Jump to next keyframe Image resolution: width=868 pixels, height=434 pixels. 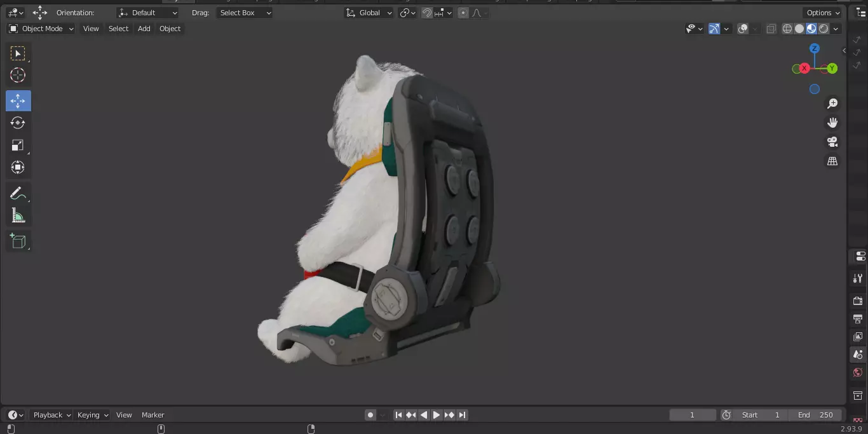point(449,415)
